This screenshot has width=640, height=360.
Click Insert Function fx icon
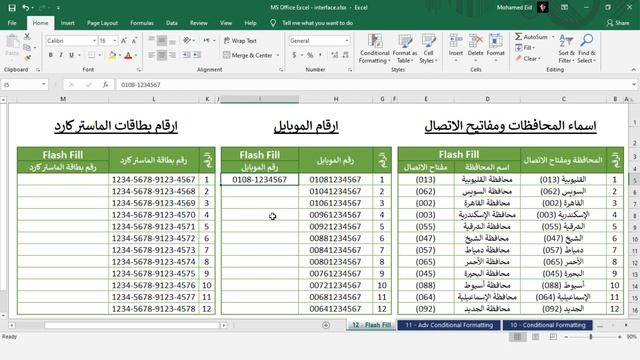(105, 84)
